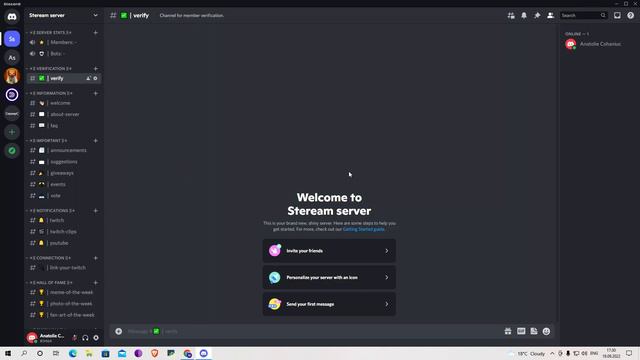Edit verify channel settings gear
640x360 pixels.
coord(96,78)
